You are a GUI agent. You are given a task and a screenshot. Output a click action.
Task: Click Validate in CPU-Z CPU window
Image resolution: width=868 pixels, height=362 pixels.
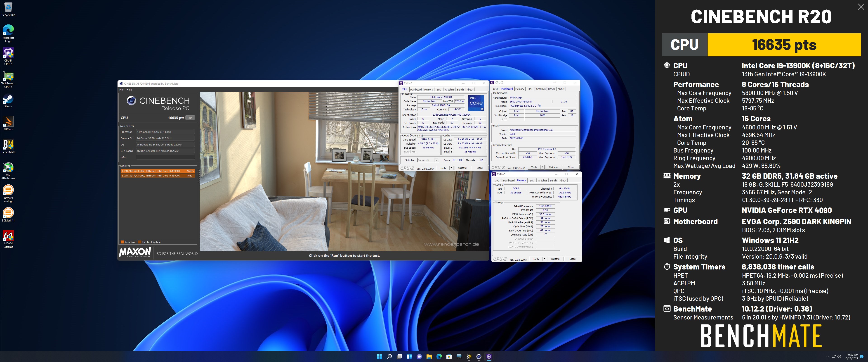(462, 168)
